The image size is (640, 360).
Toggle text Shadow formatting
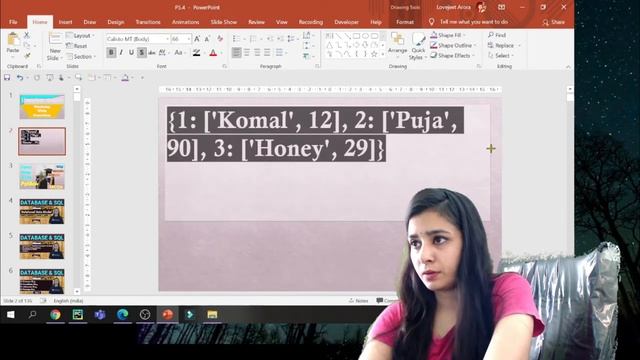(142, 53)
